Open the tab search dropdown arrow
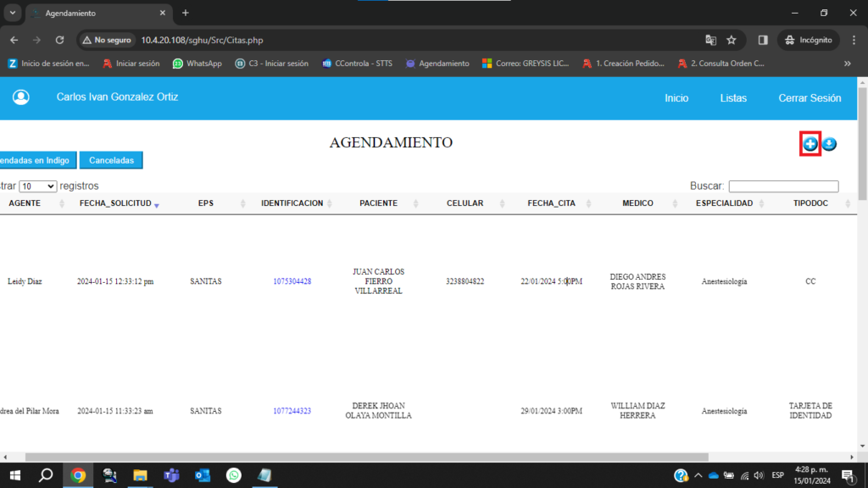 click(x=12, y=13)
